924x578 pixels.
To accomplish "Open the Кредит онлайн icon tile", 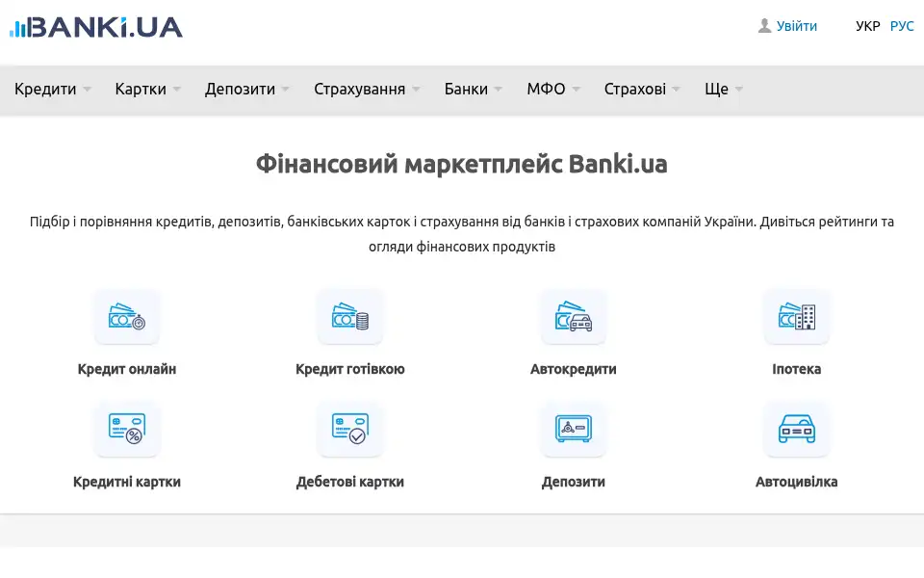I will [127, 317].
